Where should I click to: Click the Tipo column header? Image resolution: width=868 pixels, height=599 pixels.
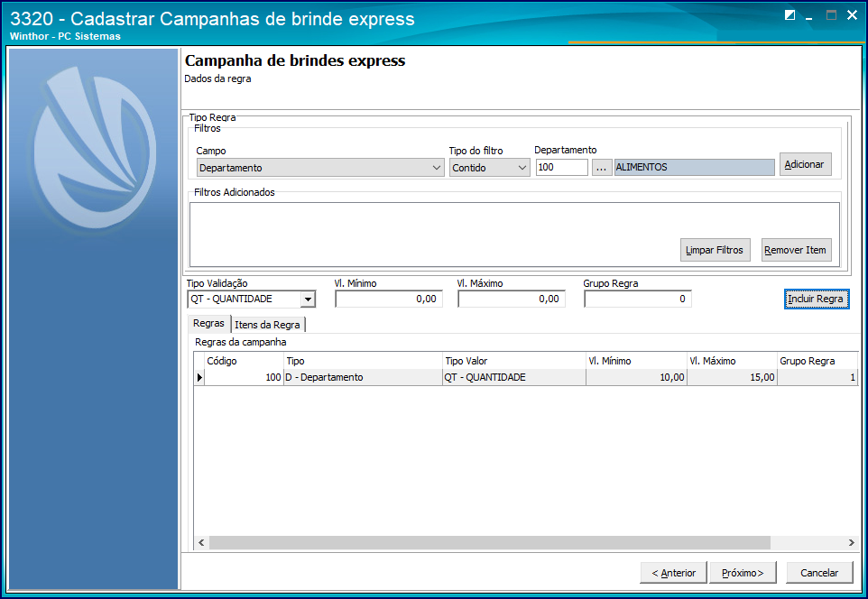[x=363, y=361]
